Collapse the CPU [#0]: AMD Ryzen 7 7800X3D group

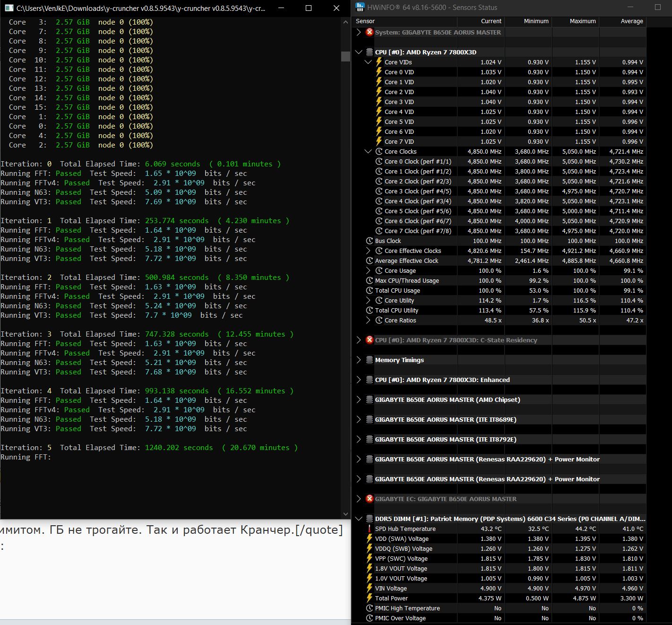[x=359, y=52]
